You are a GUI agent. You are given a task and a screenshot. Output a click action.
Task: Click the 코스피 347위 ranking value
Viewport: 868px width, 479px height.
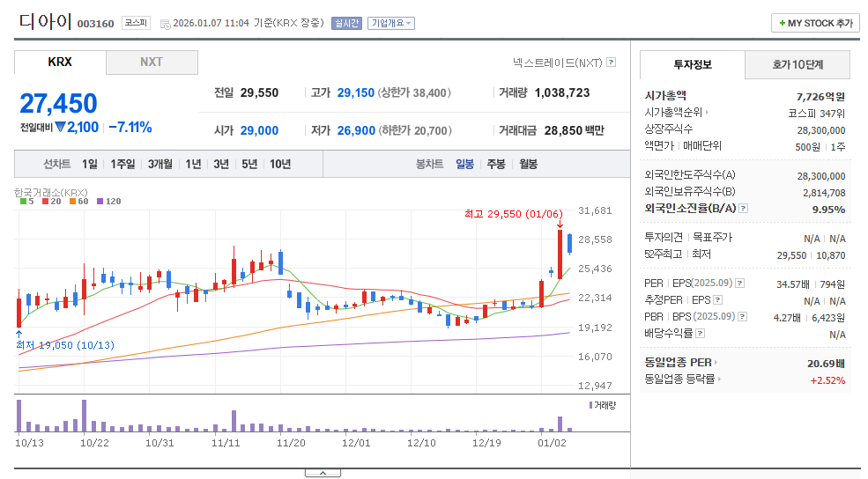tap(817, 114)
